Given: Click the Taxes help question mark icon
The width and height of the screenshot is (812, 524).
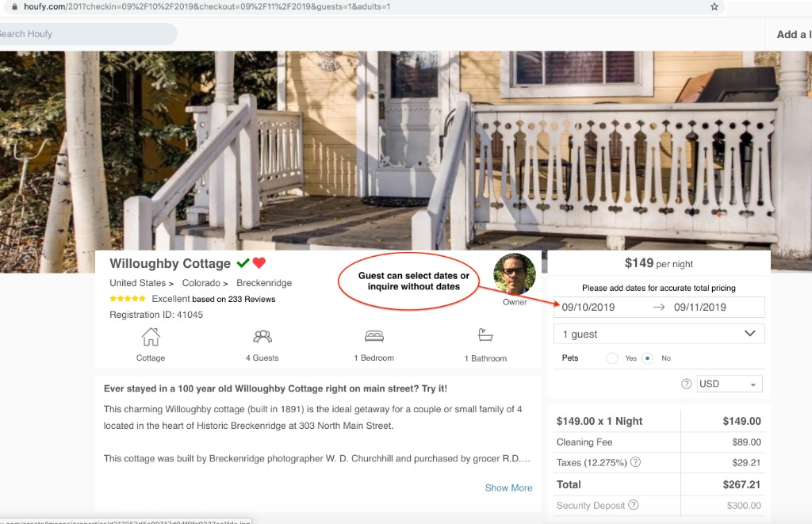Looking at the screenshot, I should pyautogui.click(x=635, y=462).
